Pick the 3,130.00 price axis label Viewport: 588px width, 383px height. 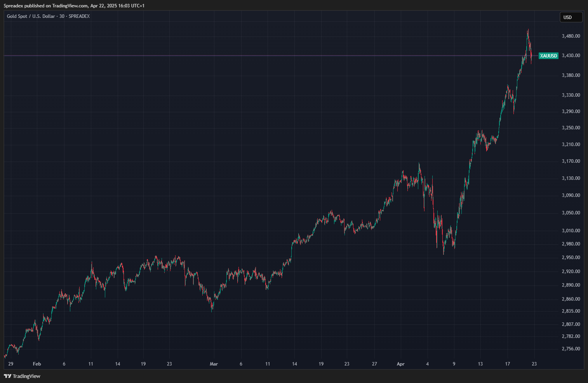[x=571, y=178]
